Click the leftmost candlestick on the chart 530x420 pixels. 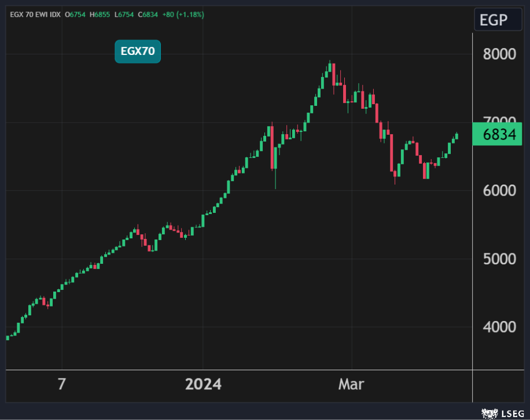click(8, 337)
